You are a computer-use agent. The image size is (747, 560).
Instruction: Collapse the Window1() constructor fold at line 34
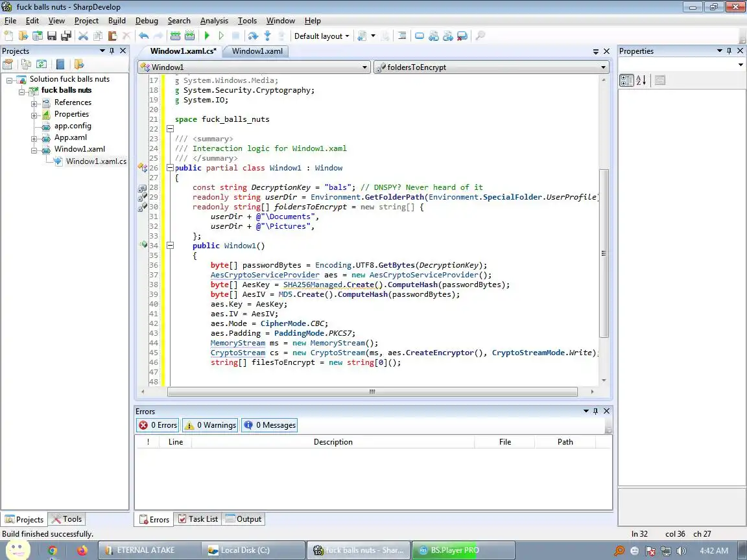click(x=170, y=246)
